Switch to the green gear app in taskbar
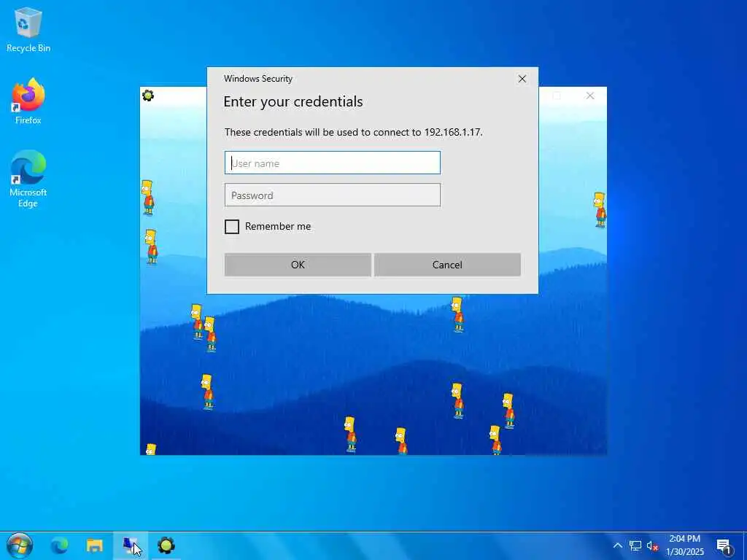This screenshot has width=747, height=560. tap(166, 545)
